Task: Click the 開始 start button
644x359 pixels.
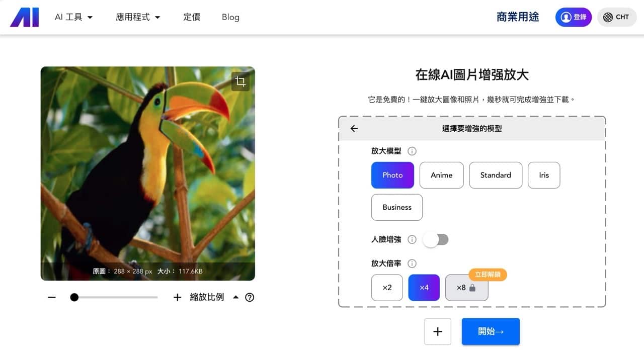Action: (x=490, y=331)
